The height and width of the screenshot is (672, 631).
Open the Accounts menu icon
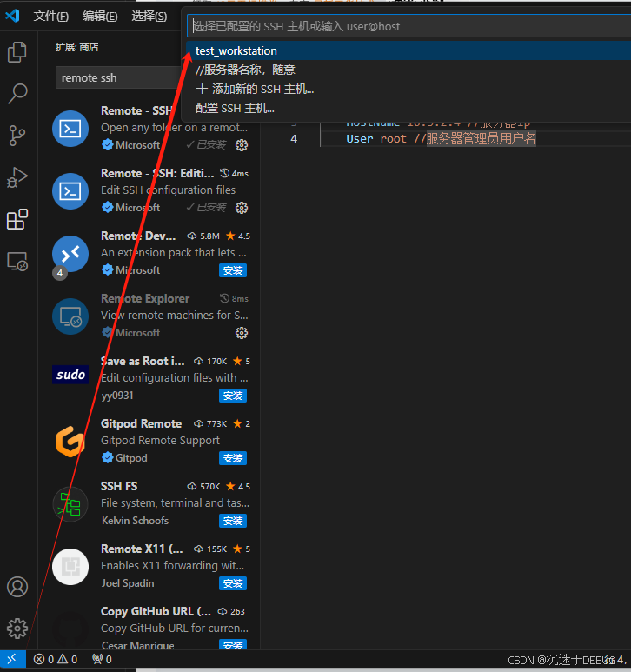pos(17,587)
